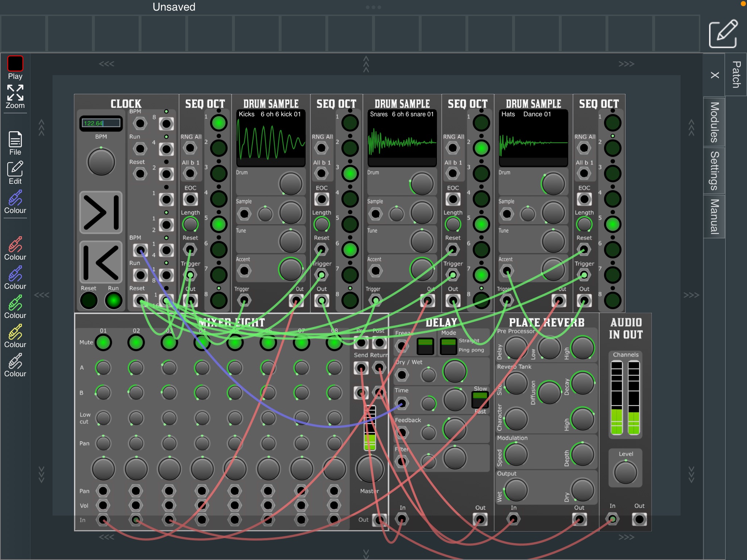Open the top-right compose note icon
This screenshot has height=560, width=747.
[723, 34]
